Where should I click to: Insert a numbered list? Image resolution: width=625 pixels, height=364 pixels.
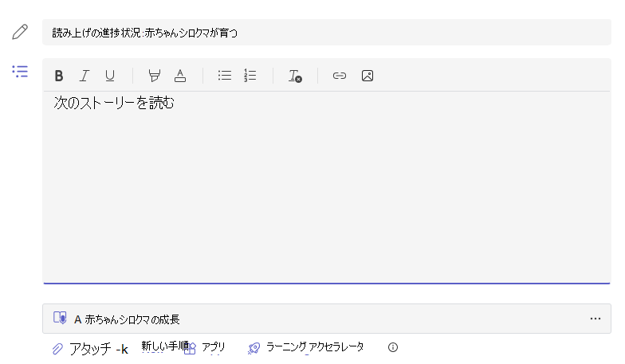(250, 75)
